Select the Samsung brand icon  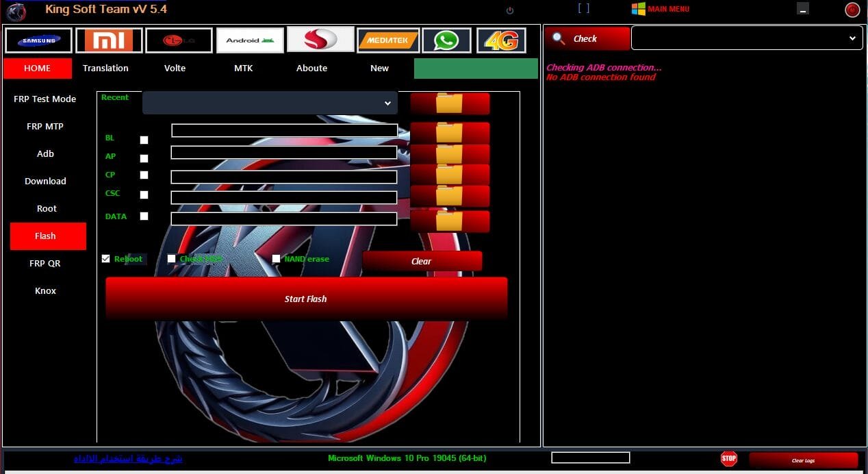tap(38, 40)
